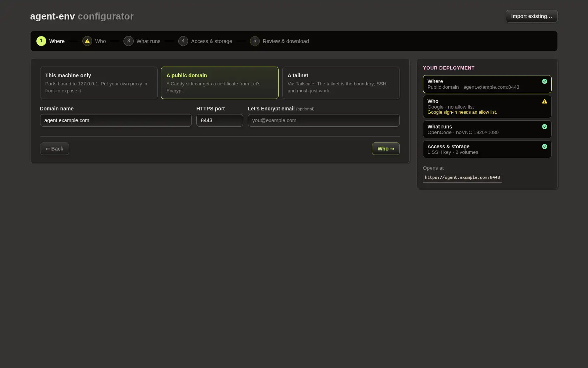Image resolution: width=588 pixels, height=368 pixels.
Task: Click the Import existing… button
Action: [x=531, y=16]
